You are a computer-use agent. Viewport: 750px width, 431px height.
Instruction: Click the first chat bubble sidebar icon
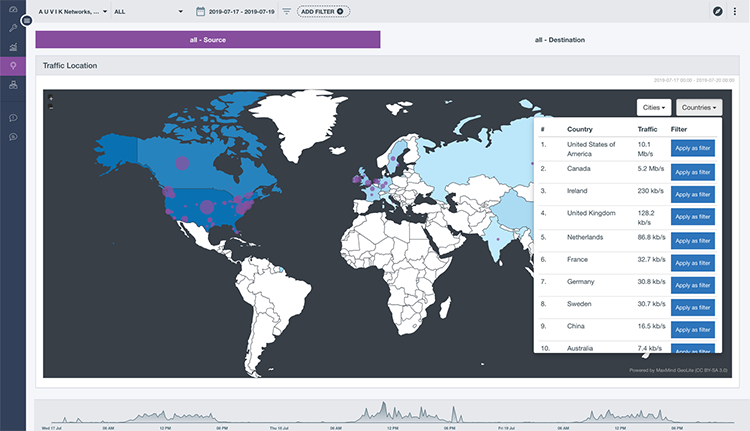click(13, 117)
